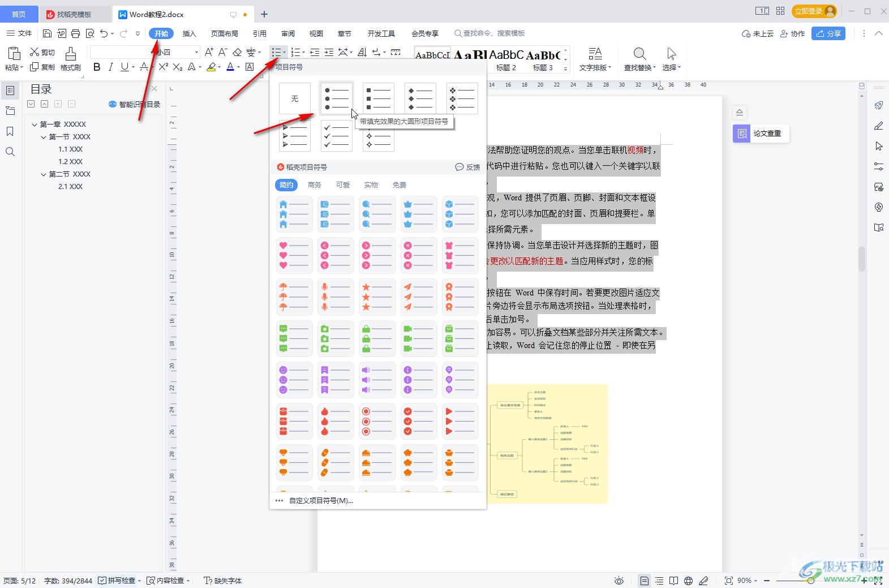Open the bookmark panel in left sidebar
Screen dimensions: 889x588
[10, 131]
